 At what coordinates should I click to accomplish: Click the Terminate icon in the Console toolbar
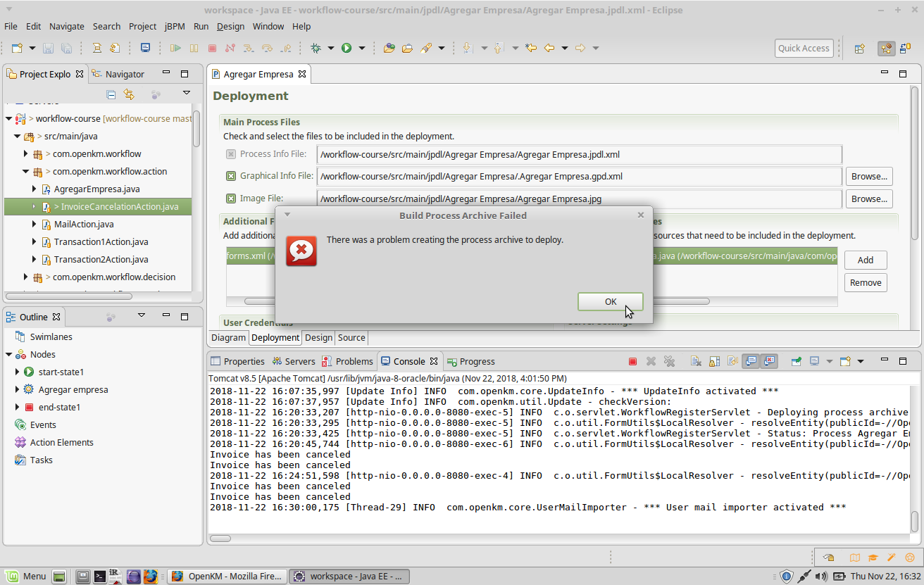[x=632, y=360]
